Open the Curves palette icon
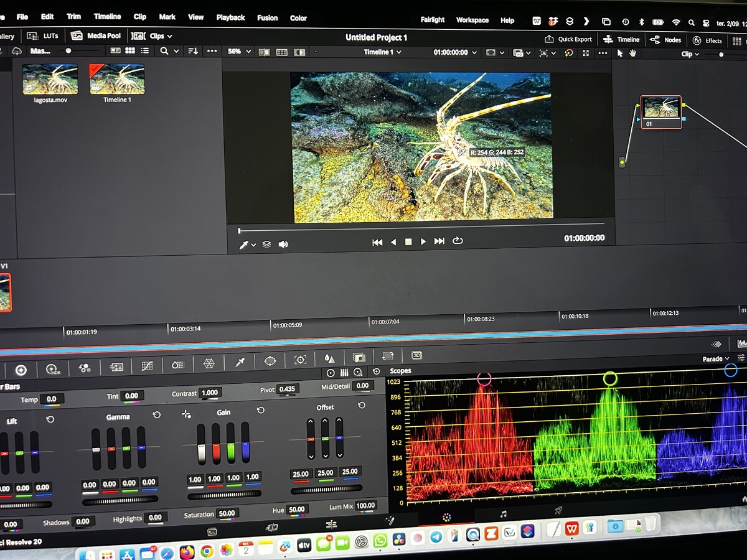Screen dimensions: 747x560 pyautogui.click(x=147, y=365)
